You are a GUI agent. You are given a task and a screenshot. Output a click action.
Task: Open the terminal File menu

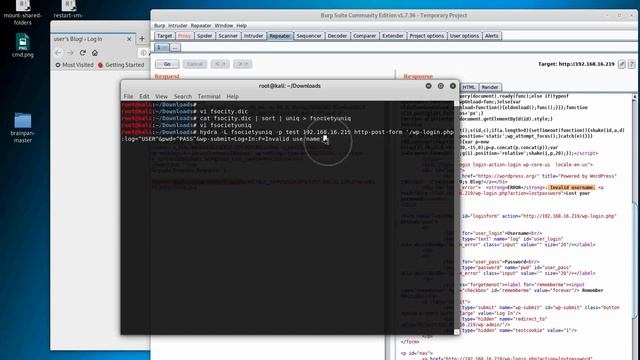pyautogui.click(x=128, y=96)
